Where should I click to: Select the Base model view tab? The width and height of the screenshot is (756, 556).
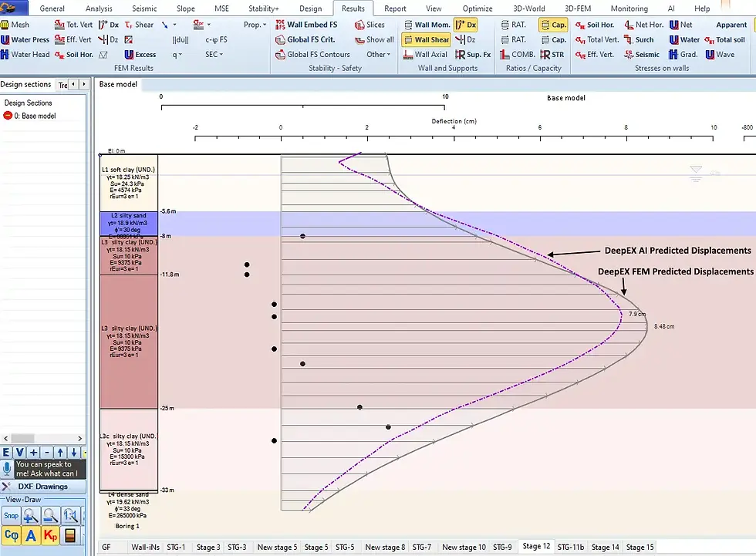[118, 84]
